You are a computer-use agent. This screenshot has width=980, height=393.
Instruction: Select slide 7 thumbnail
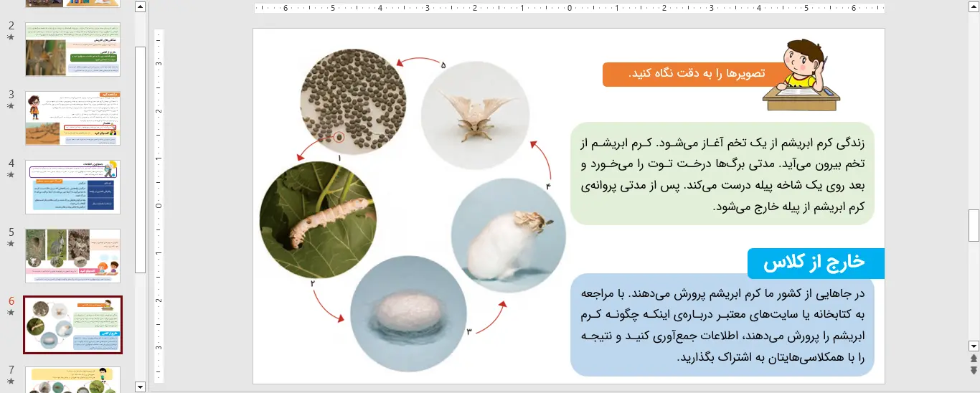(72, 379)
